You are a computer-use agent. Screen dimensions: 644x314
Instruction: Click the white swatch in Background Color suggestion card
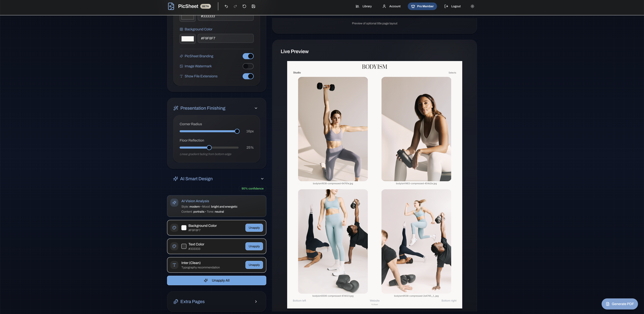(184, 228)
